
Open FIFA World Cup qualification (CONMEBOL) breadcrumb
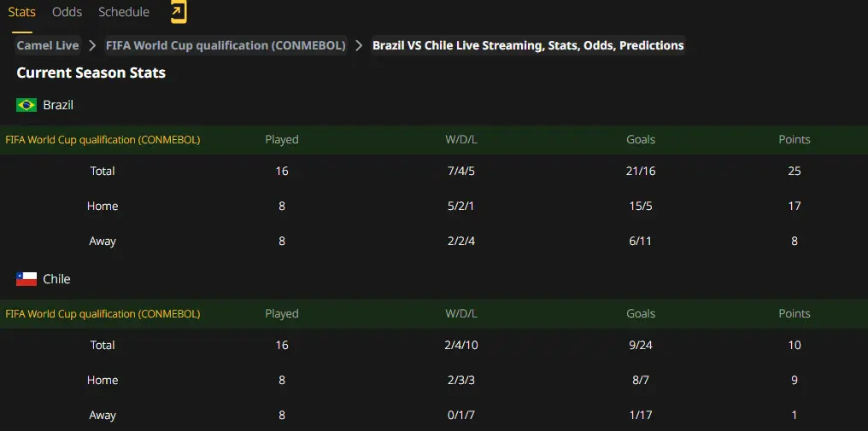point(226,45)
